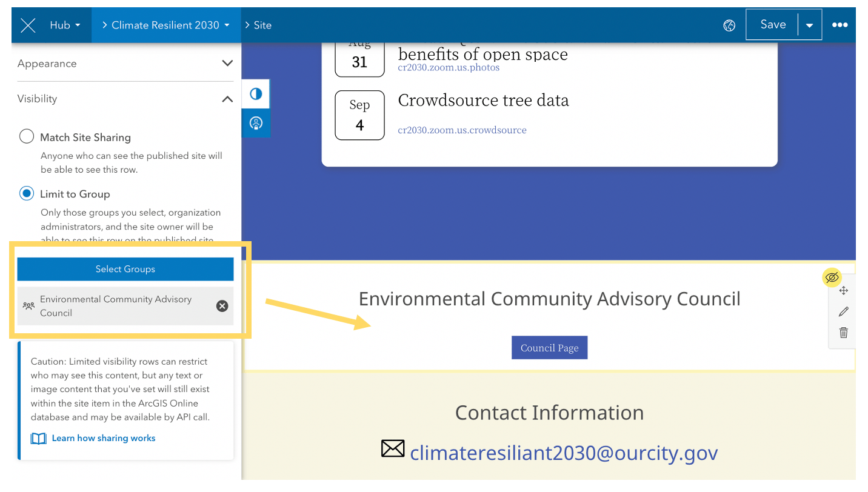Viewport: 868px width, 492px height.
Task: Click the Crowdsource tree data event title
Action: point(483,100)
